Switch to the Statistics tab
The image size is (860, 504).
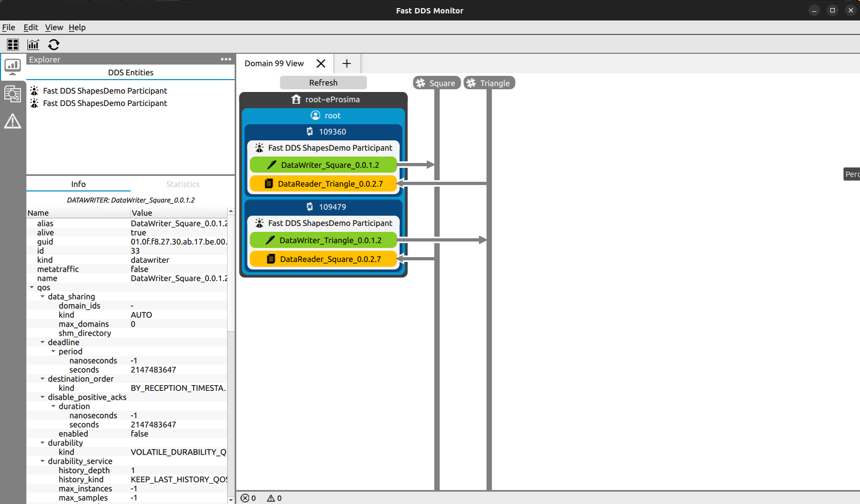click(x=183, y=184)
